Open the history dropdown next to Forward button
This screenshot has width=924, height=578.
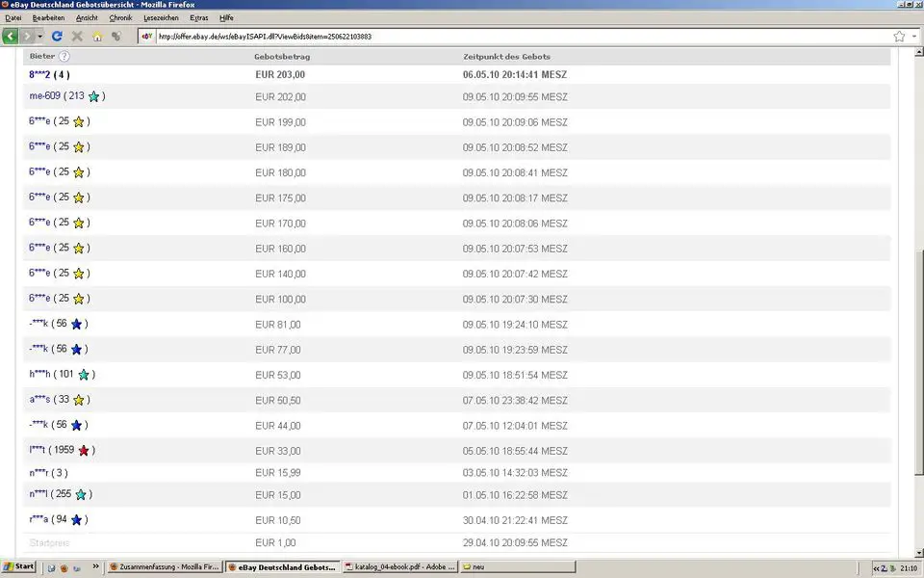(39, 37)
